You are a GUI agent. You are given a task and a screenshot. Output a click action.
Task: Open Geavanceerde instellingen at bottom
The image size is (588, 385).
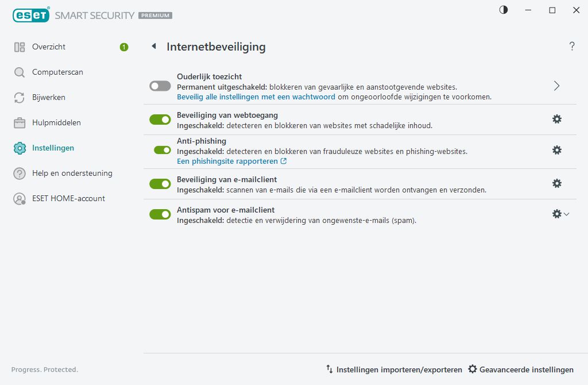(x=521, y=369)
